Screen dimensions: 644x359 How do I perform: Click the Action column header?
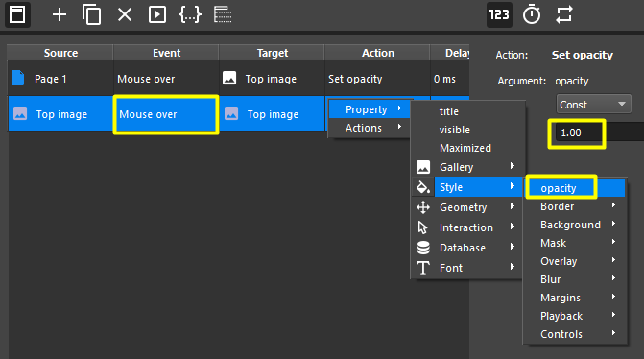point(378,53)
